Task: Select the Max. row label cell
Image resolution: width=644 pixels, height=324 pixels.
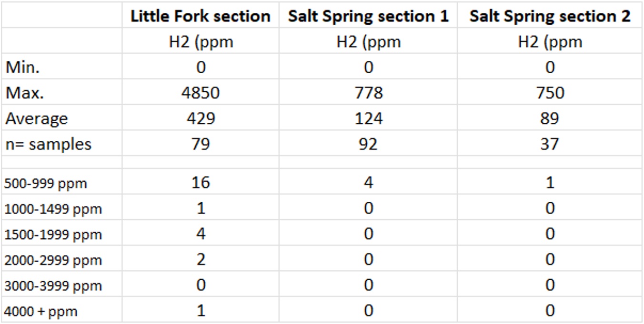Action: point(25,93)
